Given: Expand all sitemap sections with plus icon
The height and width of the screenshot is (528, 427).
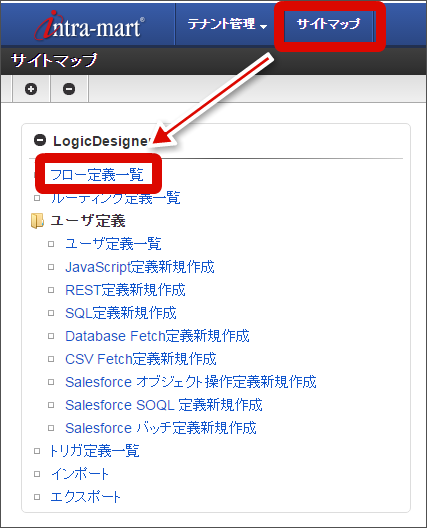Looking at the screenshot, I should 31,89.
